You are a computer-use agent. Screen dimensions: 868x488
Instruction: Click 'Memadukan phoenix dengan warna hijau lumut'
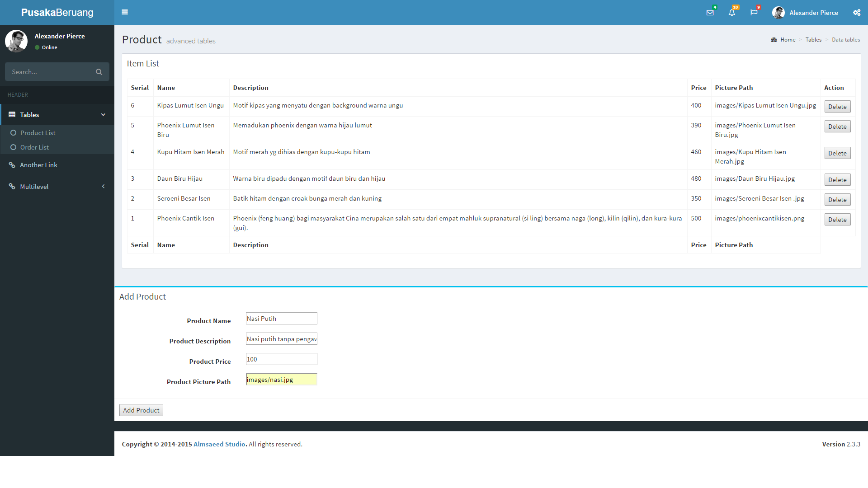tap(302, 125)
